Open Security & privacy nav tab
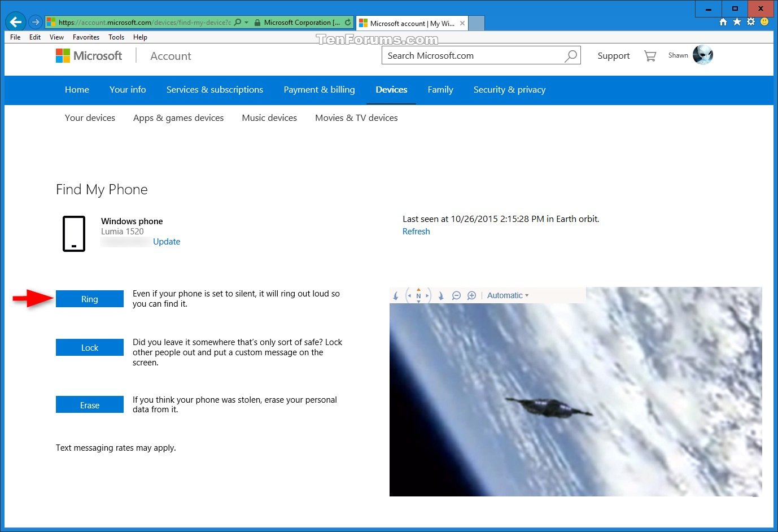The height and width of the screenshot is (532, 778). point(509,90)
